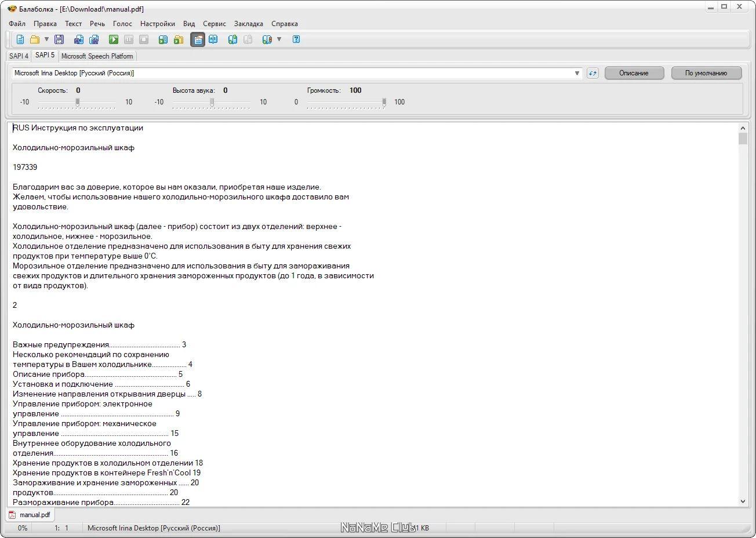Screen dimensions: 756x538
Task: Toggle the highlighted clipboard watch icon
Action: coord(198,39)
